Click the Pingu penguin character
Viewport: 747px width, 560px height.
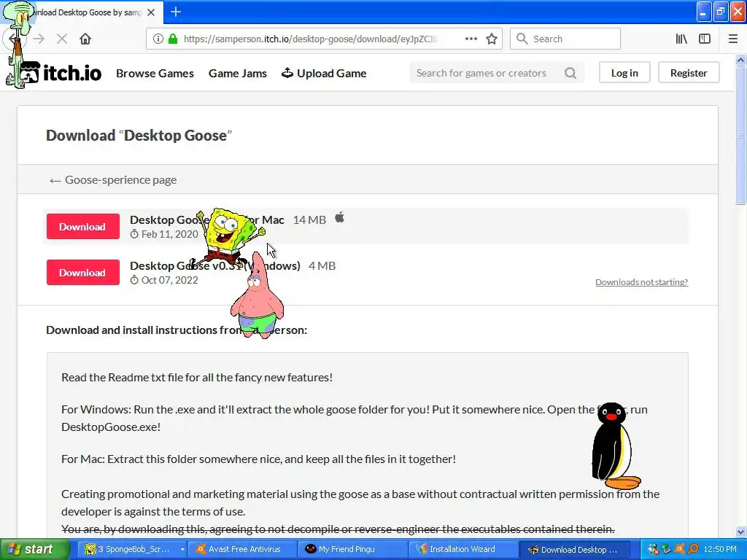click(614, 446)
